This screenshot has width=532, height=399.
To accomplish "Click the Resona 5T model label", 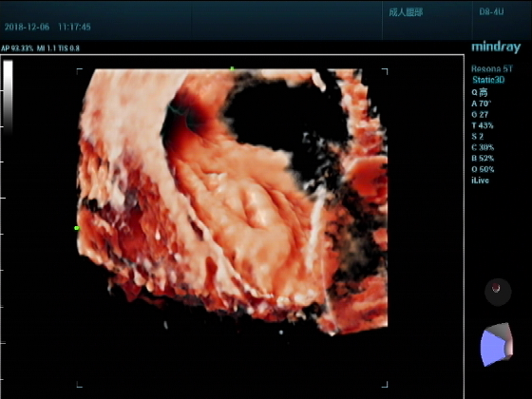I will point(492,68).
